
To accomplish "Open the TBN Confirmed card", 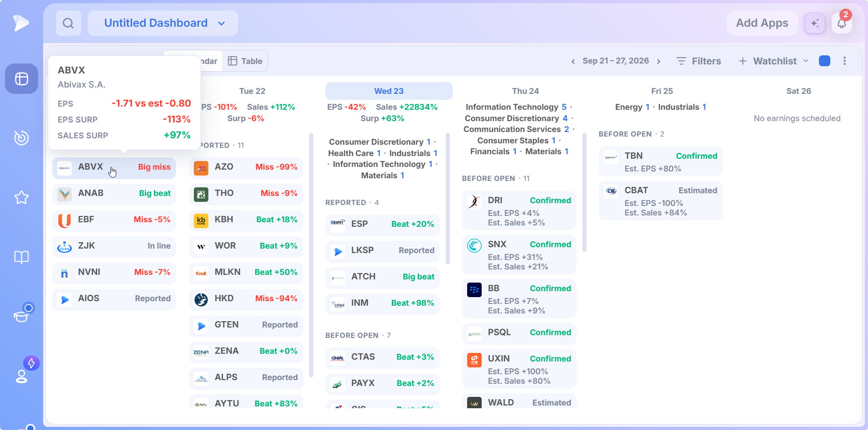I will (661, 161).
